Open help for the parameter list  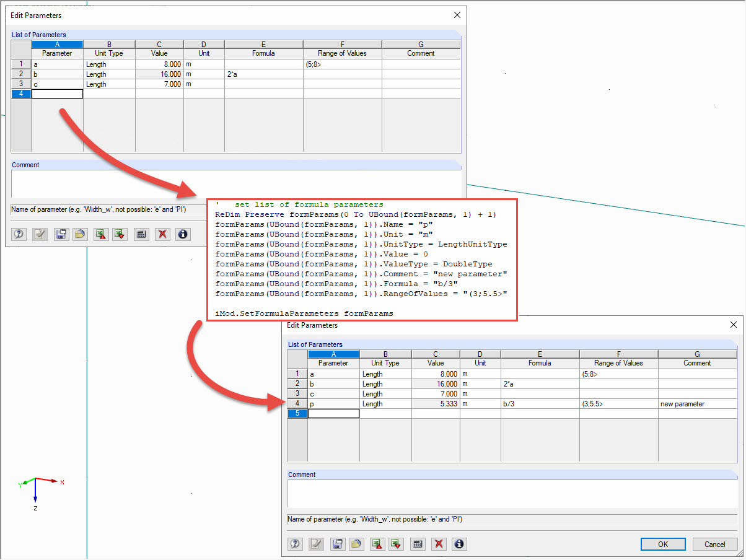(19, 234)
